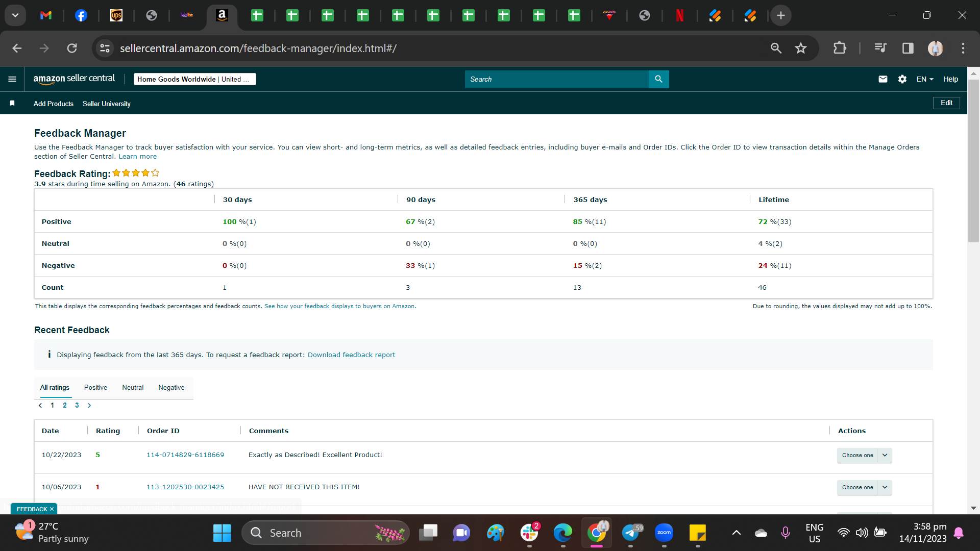Open Telegram from the taskbar
The width and height of the screenshot is (980, 551).
(x=631, y=533)
